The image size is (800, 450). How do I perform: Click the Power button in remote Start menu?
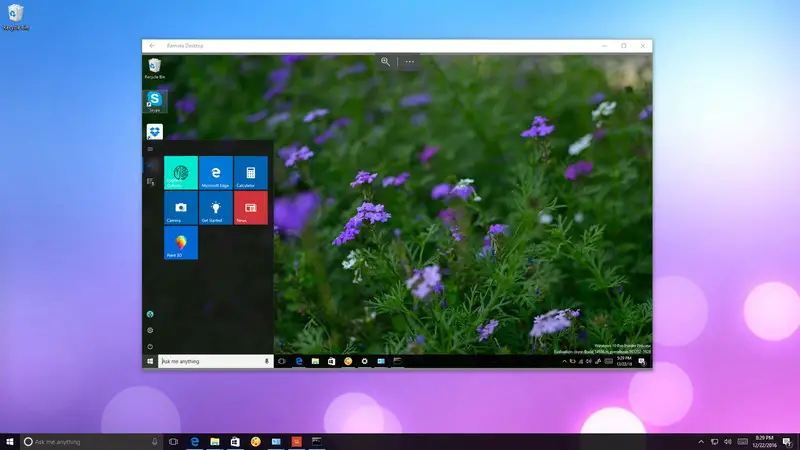tap(150, 346)
